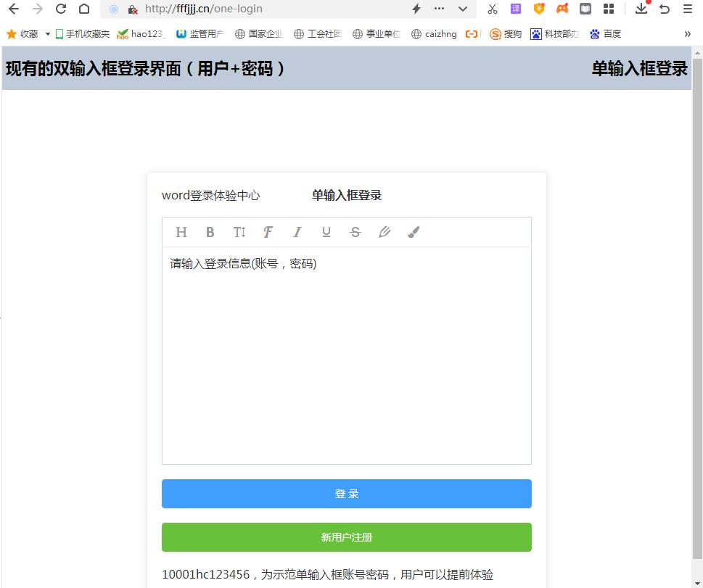Viewport: 703px width, 588px height.
Task: Open the 百度 bookmark
Action: tap(605, 33)
